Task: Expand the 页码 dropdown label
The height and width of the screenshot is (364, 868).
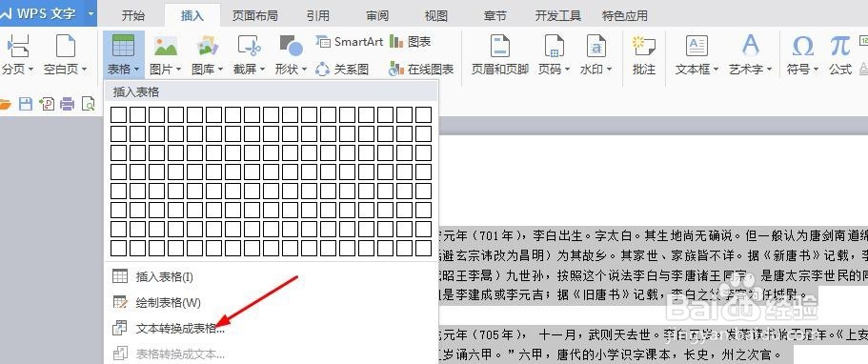Action: 555,70
